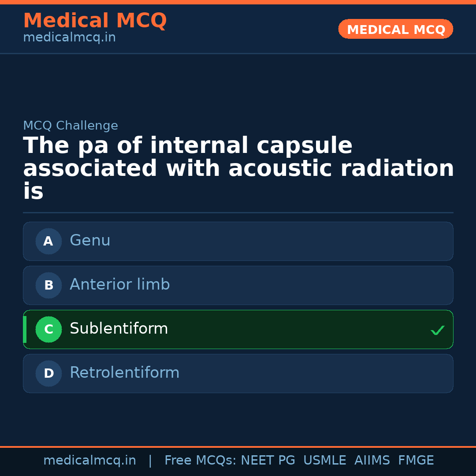
Task: Select answer option A Genu
Action: tap(238, 241)
